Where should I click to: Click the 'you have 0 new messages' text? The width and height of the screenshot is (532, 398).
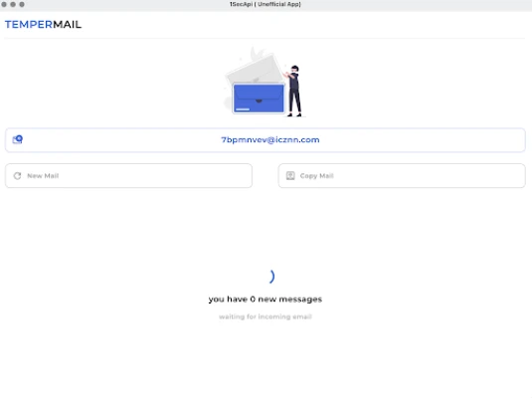[x=266, y=299]
